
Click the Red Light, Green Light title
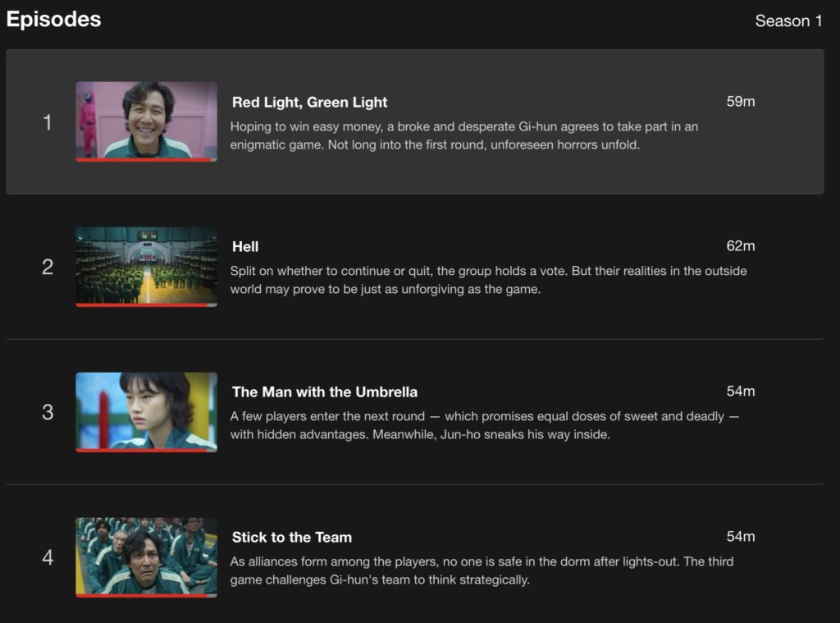pyautogui.click(x=309, y=102)
